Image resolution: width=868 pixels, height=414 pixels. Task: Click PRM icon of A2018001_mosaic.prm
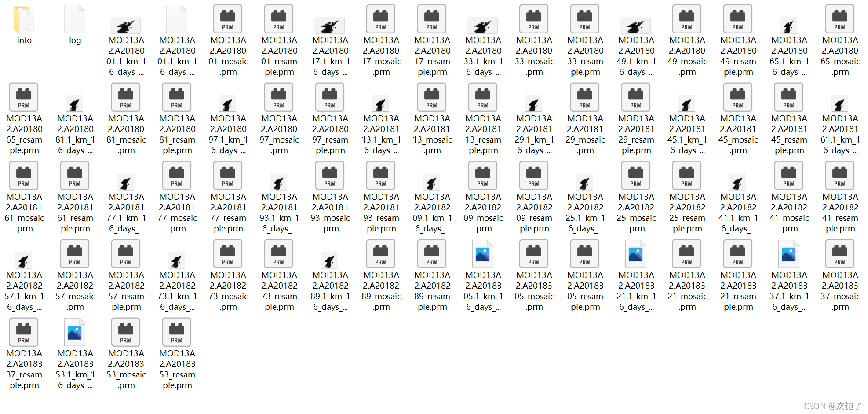[228, 19]
